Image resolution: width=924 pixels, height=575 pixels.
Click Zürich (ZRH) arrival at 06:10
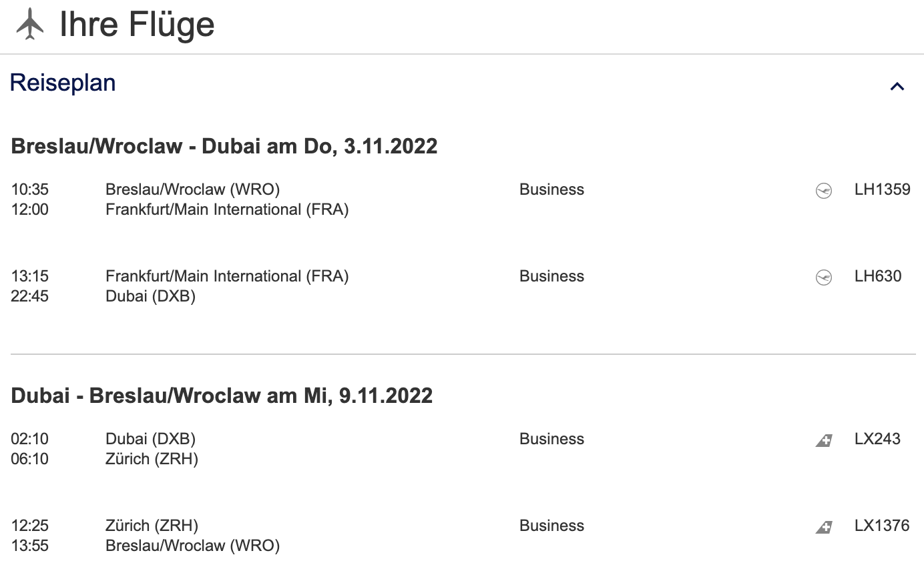point(152,459)
